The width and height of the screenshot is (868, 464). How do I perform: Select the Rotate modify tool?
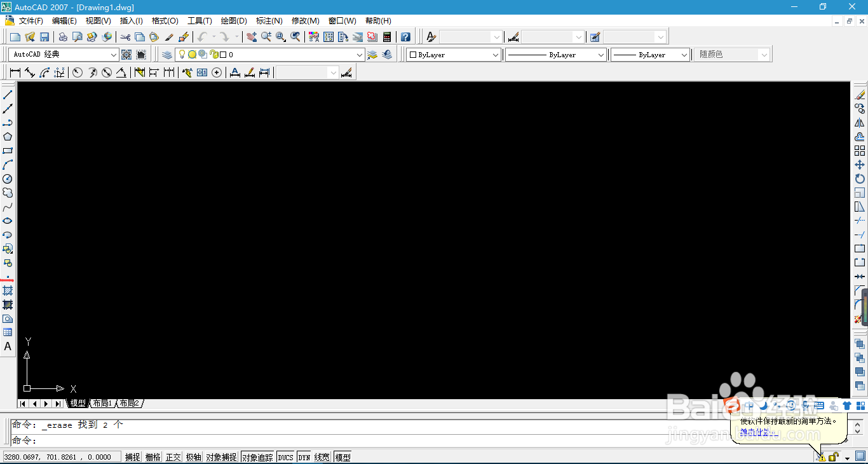click(860, 179)
